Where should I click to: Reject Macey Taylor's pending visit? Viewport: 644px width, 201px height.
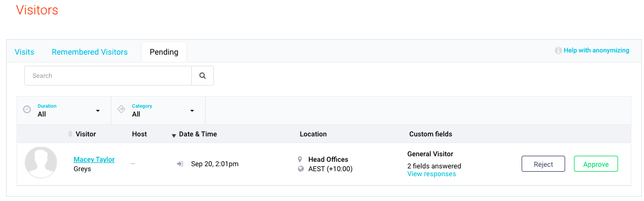544,164
